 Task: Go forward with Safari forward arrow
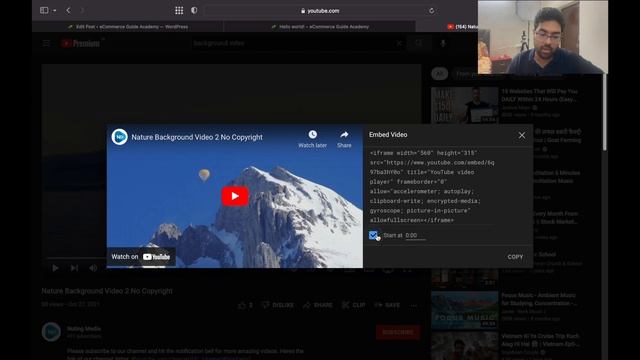click(82, 10)
